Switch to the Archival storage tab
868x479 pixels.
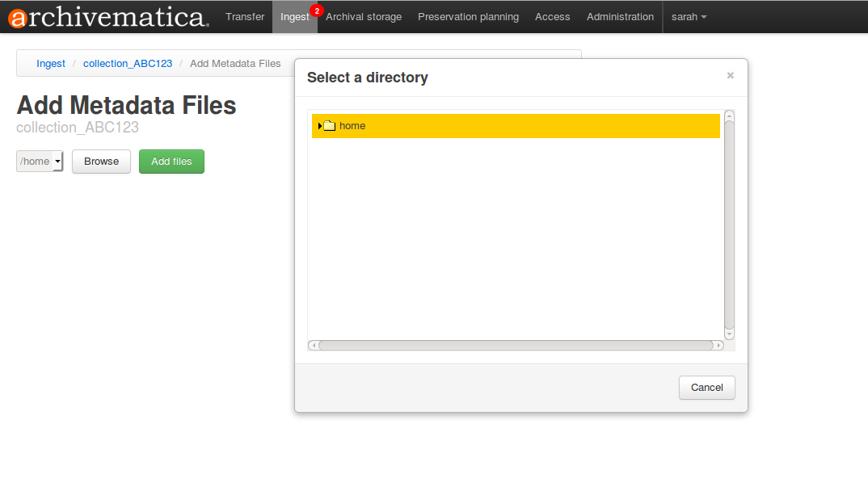[364, 17]
